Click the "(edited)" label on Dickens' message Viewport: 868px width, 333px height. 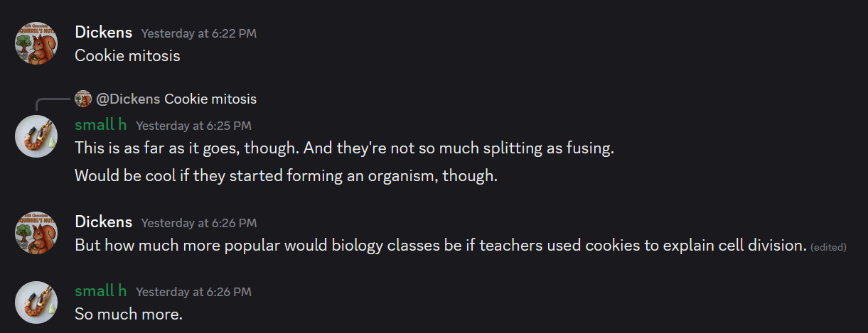[828, 247]
